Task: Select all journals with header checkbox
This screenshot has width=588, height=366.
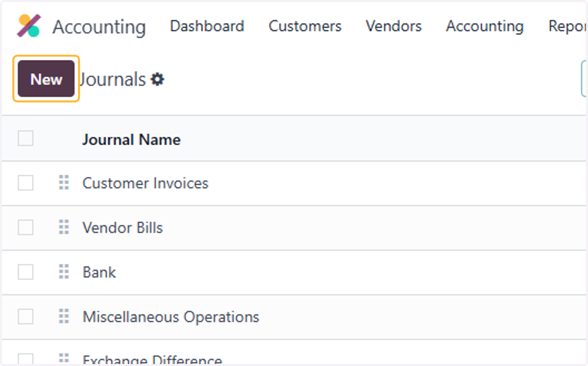Action: pyautogui.click(x=25, y=138)
